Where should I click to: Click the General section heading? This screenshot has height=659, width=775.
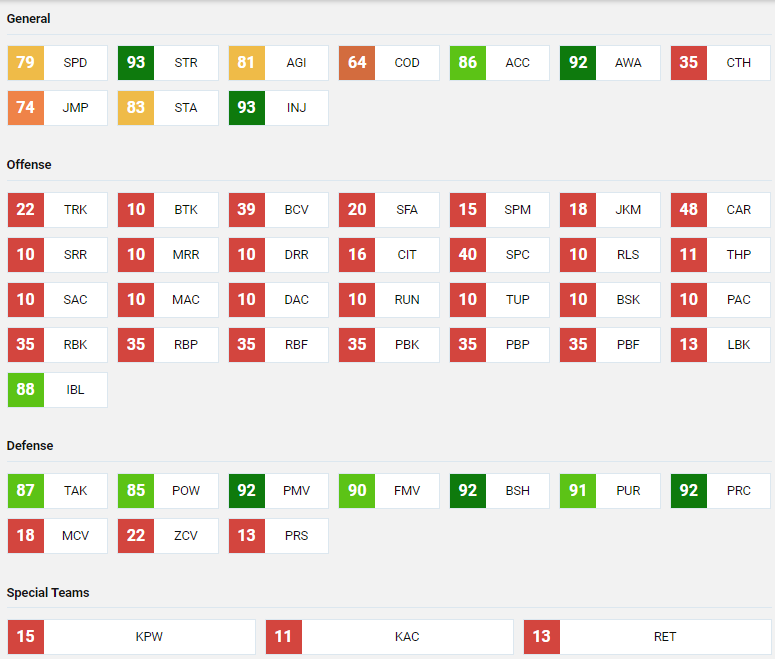point(29,19)
